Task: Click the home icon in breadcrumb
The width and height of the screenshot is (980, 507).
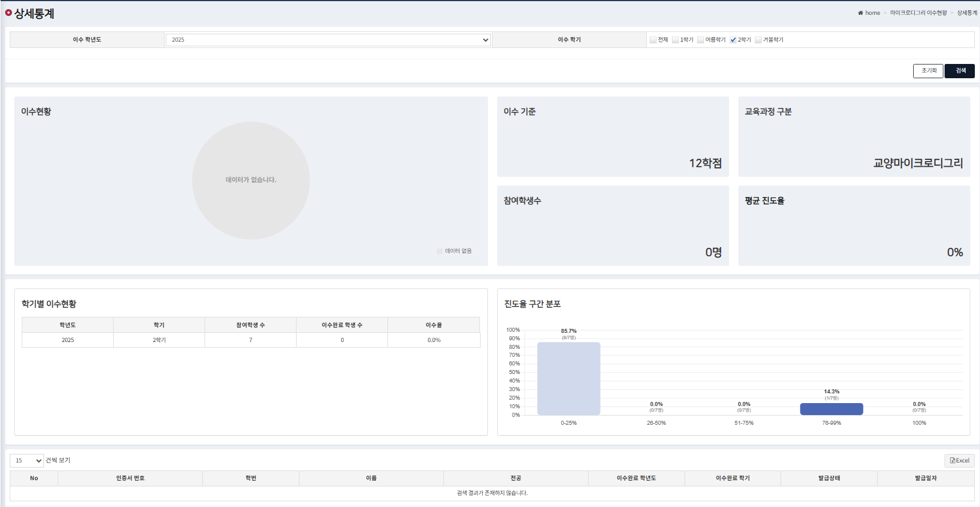Action: tap(860, 13)
